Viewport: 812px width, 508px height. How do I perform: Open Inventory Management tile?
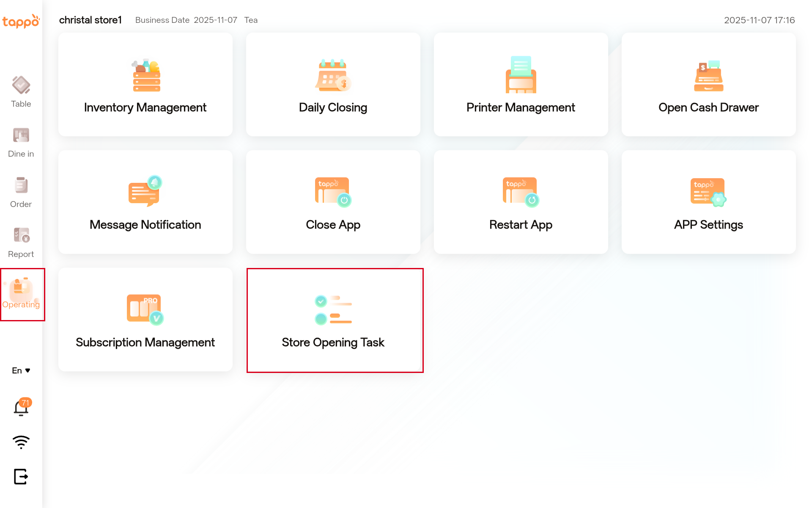pyautogui.click(x=145, y=85)
